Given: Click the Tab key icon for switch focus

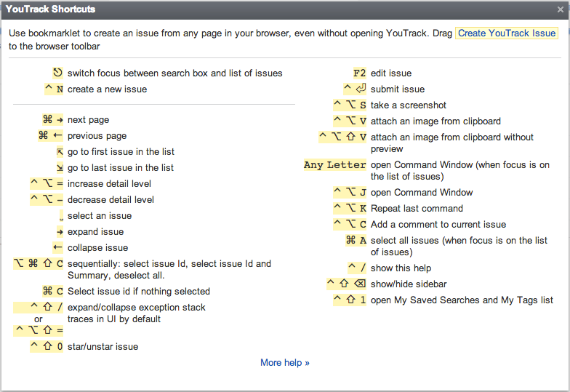Looking at the screenshot, I should click(x=58, y=73).
